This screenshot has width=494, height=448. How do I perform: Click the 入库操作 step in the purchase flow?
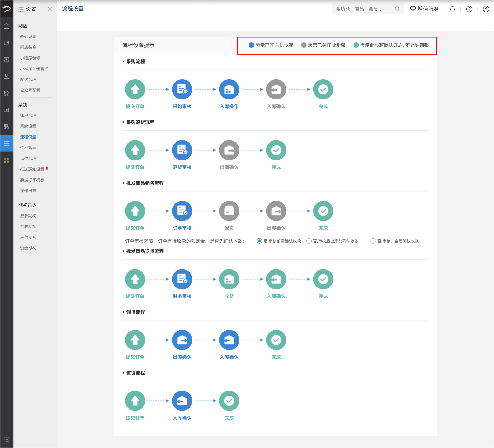point(229,89)
